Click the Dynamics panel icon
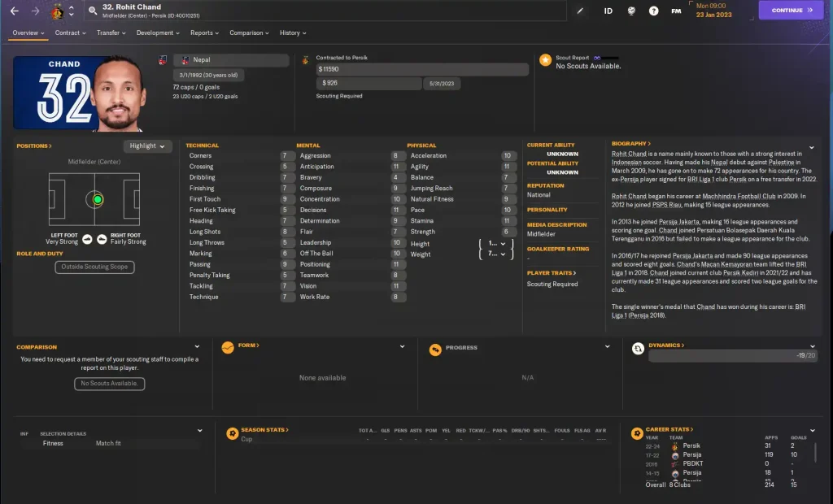Viewport: 833px width, 504px height. [x=638, y=349]
